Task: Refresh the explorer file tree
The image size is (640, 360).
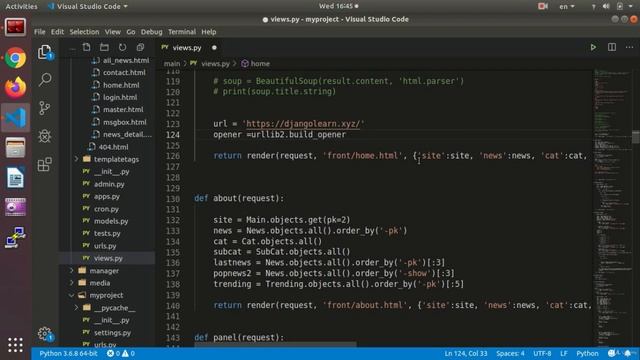Action: coord(122,47)
